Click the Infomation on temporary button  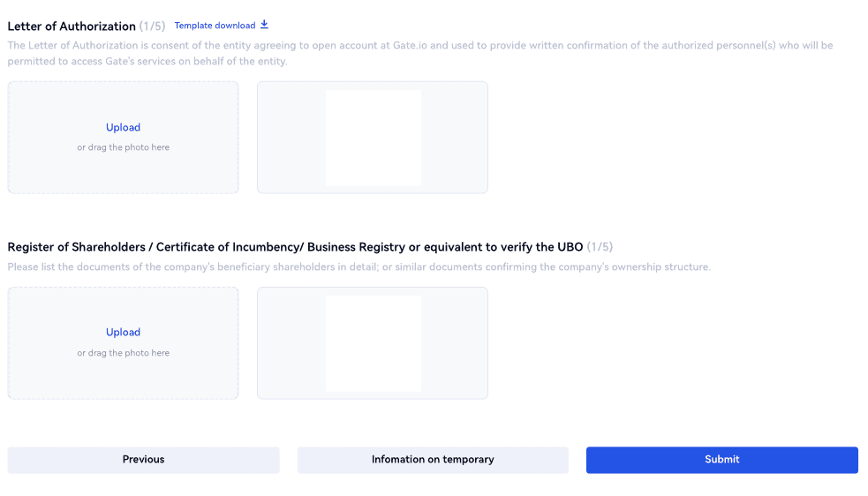pyautogui.click(x=433, y=460)
